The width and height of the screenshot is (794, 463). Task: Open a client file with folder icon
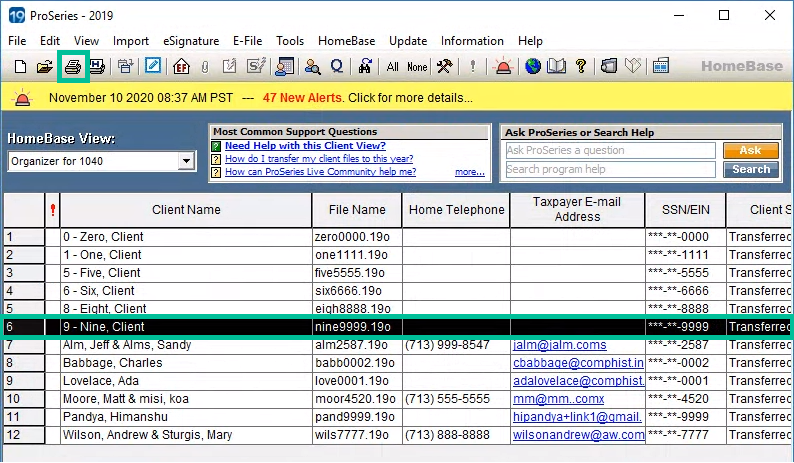45,66
